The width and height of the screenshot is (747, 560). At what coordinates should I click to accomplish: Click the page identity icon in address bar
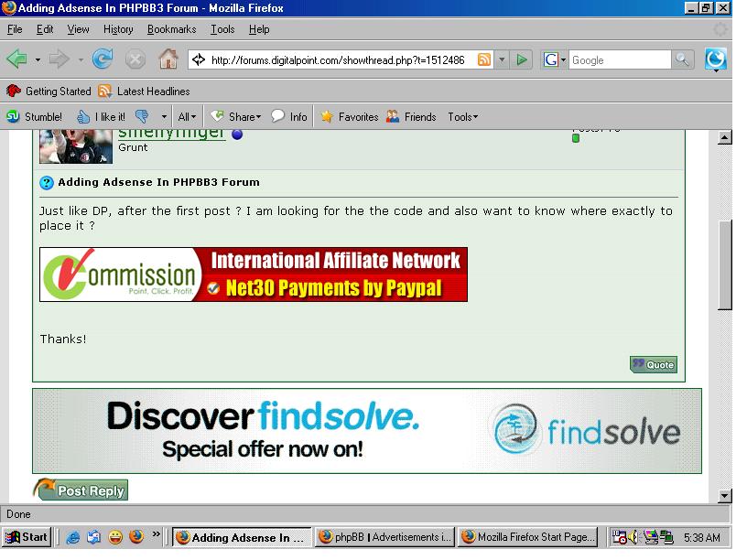tap(199, 59)
